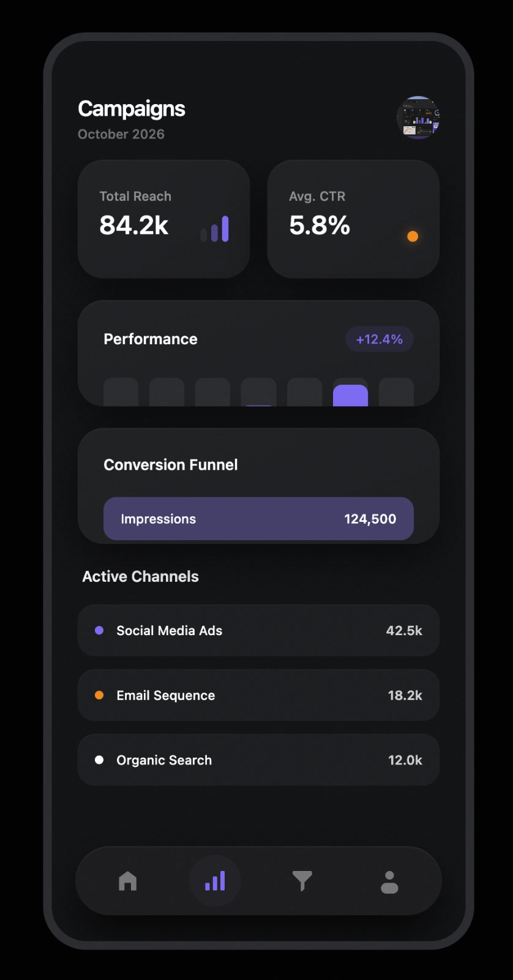Click the first bar in Performance chart
This screenshot has height=980, width=513.
click(x=121, y=393)
